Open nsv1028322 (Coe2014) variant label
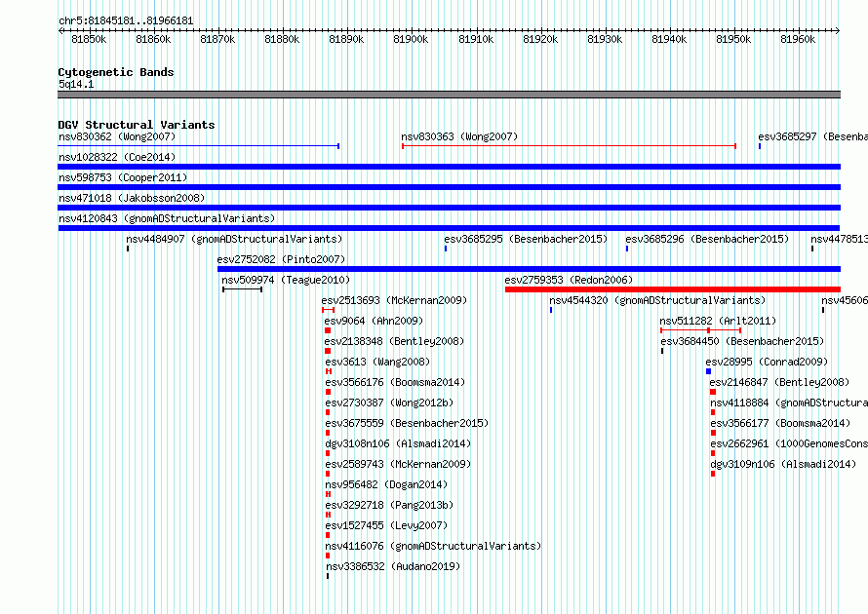Viewport: 868px width, 614px height. point(117,157)
